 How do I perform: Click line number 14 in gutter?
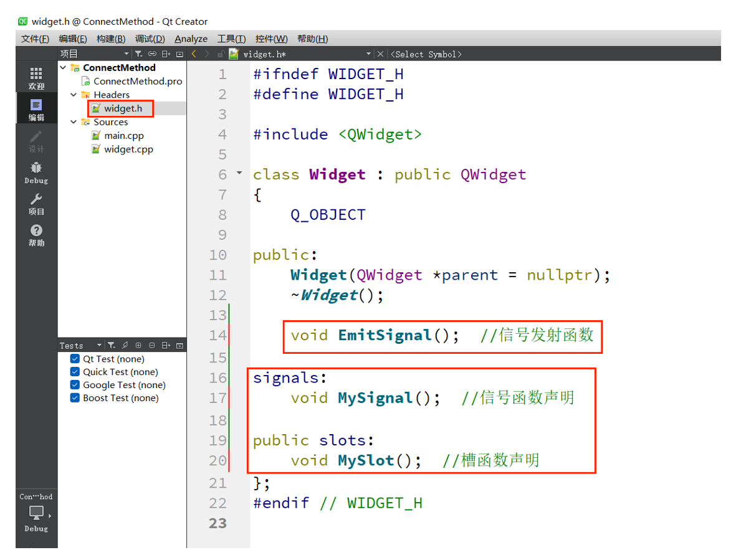point(217,335)
